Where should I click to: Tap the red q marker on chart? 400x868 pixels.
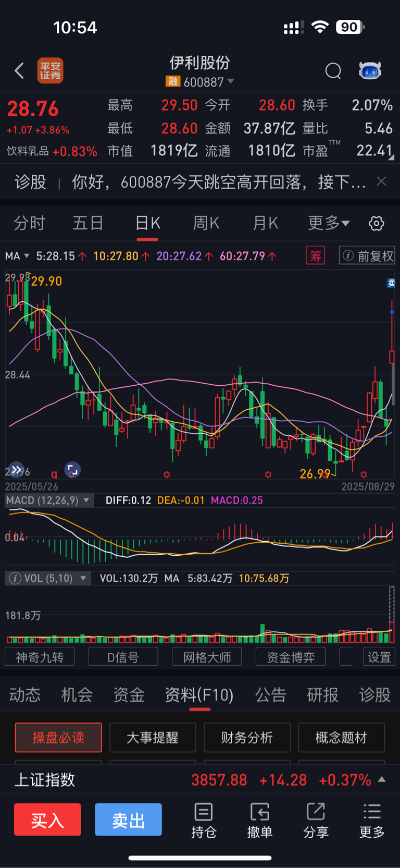click(x=54, y=474)
